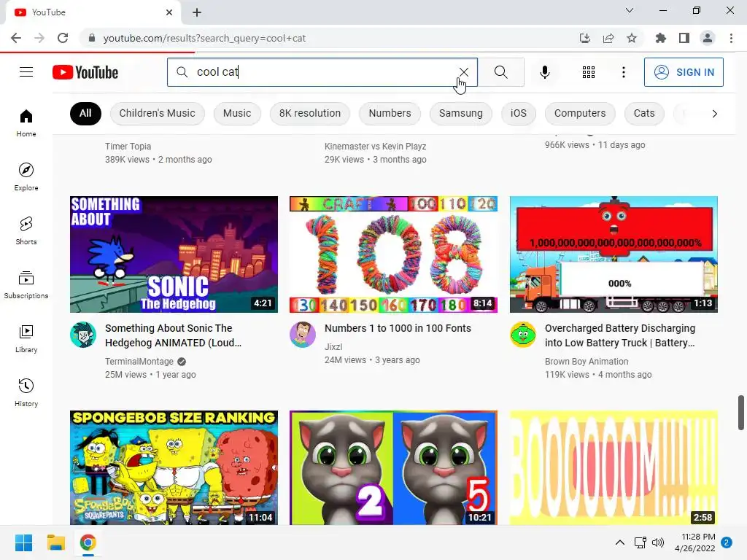Click the TerminalMontage channel avatar

[83, 335]
